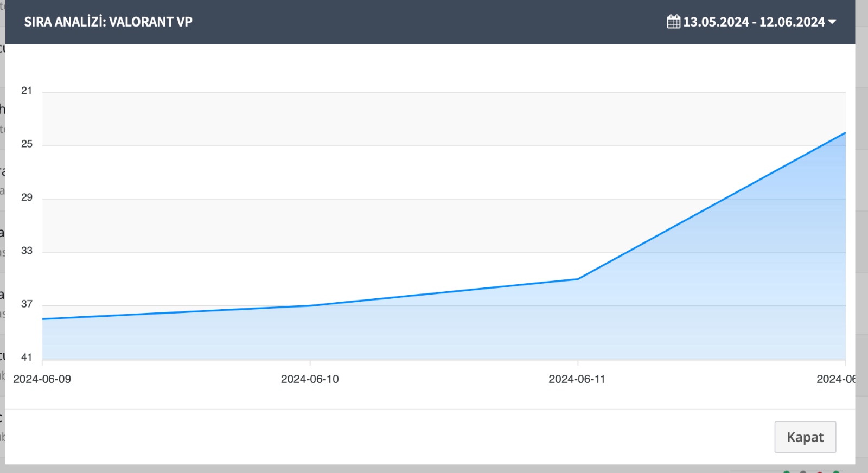
Task: Click the 2024-06-10 axis label
Action: pos(310,379)
